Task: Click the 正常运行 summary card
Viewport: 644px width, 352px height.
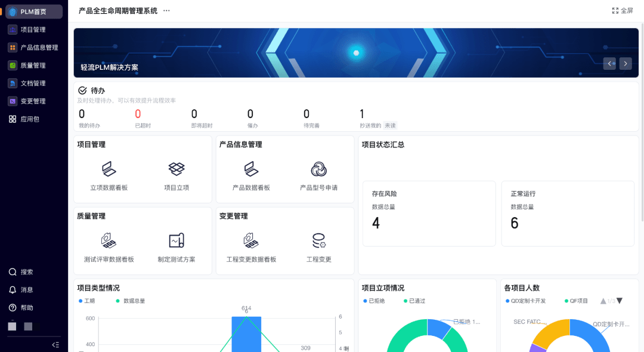Action: pos(568,214)
